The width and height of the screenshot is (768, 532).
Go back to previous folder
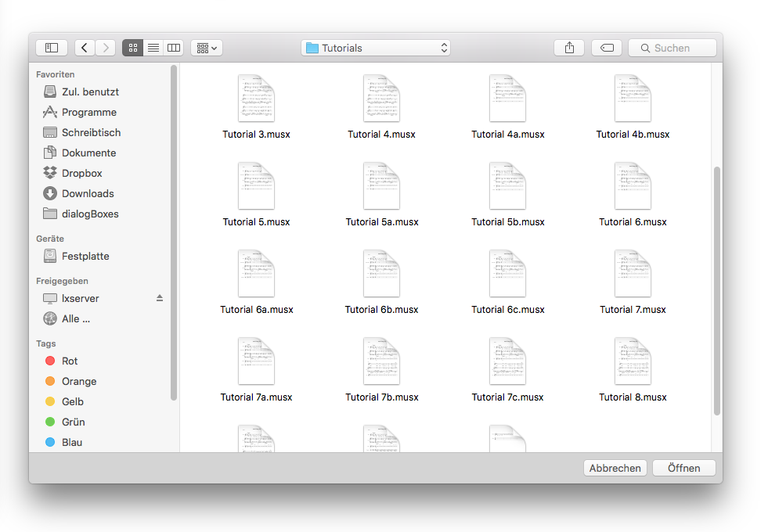[x=85, y=48]
